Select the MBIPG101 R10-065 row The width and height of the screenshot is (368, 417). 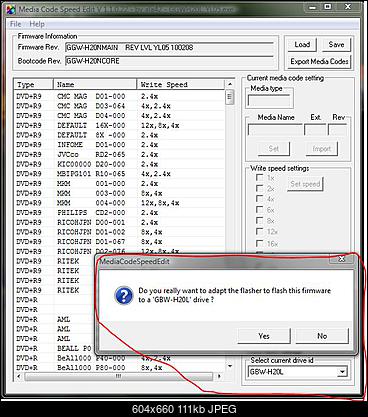coord(119,174)
